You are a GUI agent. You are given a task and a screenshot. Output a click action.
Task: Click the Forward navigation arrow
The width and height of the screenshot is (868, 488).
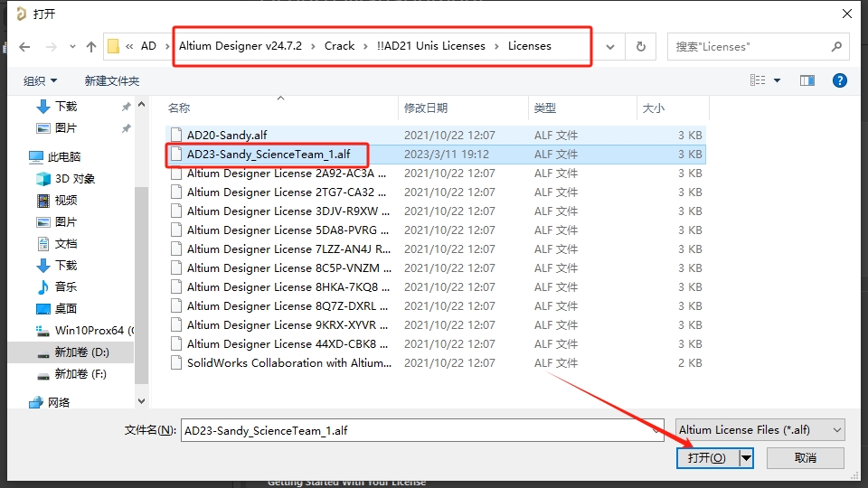pos(52,47)
